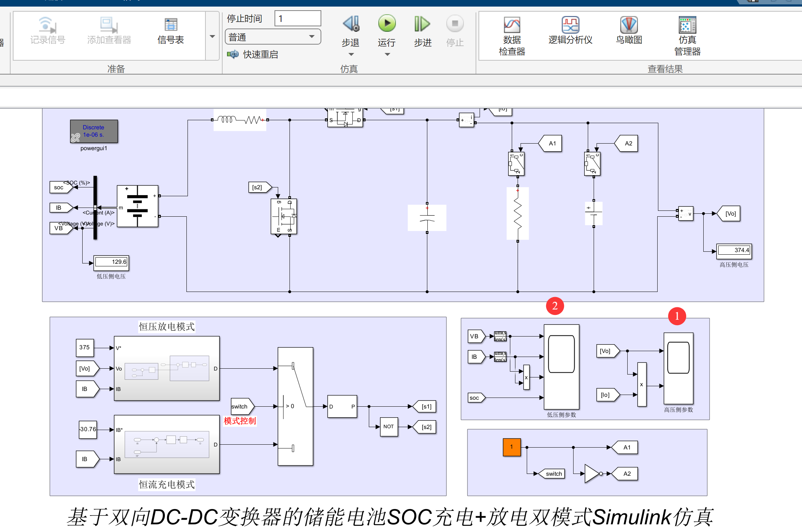The height and width of the screenshot is (532, 802).
Task: Open the high-voltage side parameters scope
Action: tap(678, 368)
